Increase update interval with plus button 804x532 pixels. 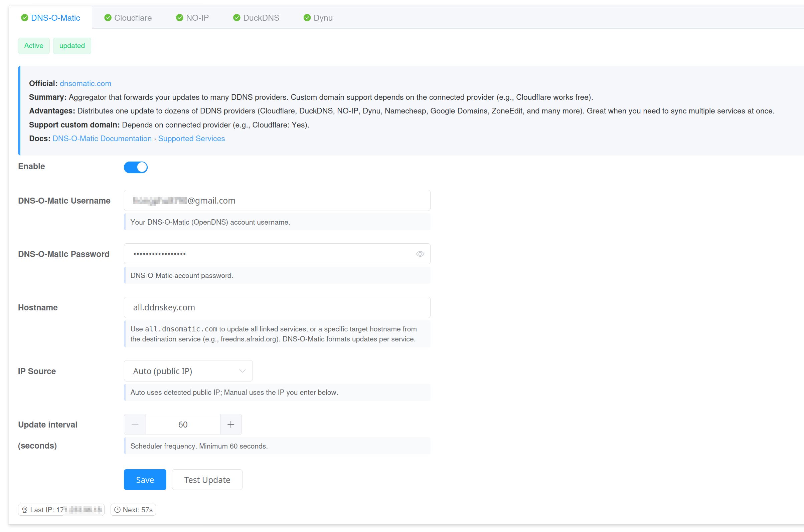point(230,425)
